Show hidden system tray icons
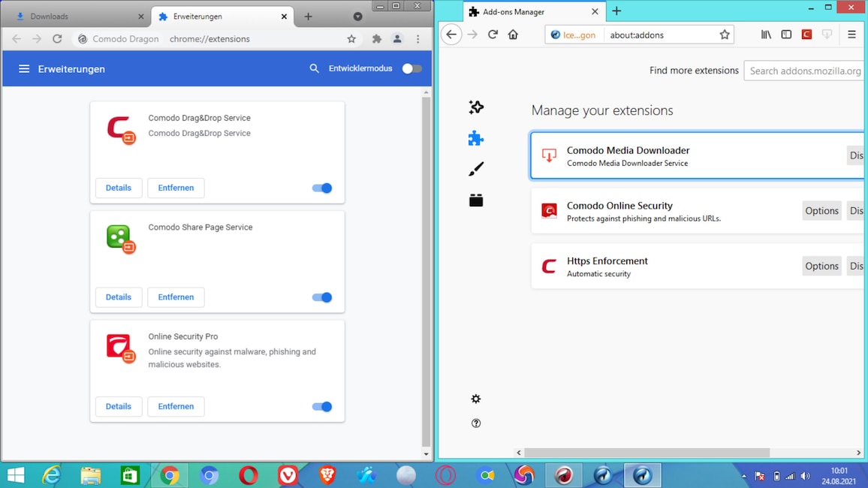The height and width of the screenshot is (488, 868). coord(743,477)
